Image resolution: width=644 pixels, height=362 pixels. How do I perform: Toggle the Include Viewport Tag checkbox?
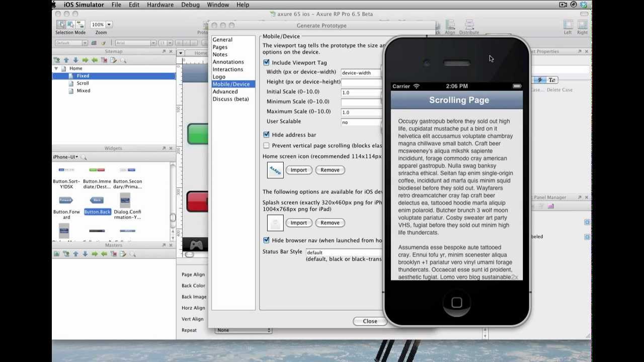266,62
